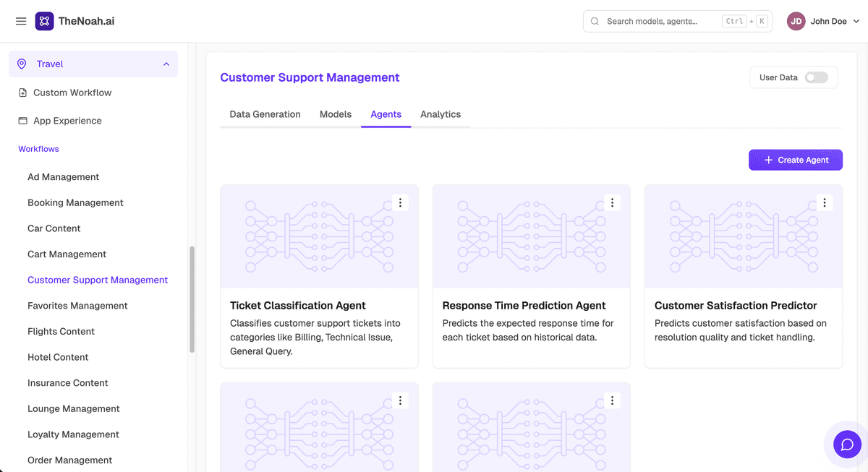Open the Ticket Classification Agent thumbnail
The width and height of the screenshot is (868, 472).
point(319,237)
